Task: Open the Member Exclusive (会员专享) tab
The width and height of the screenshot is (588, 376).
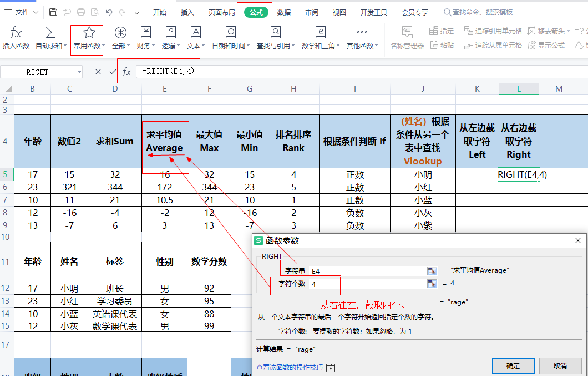Action: coord(415,12)
